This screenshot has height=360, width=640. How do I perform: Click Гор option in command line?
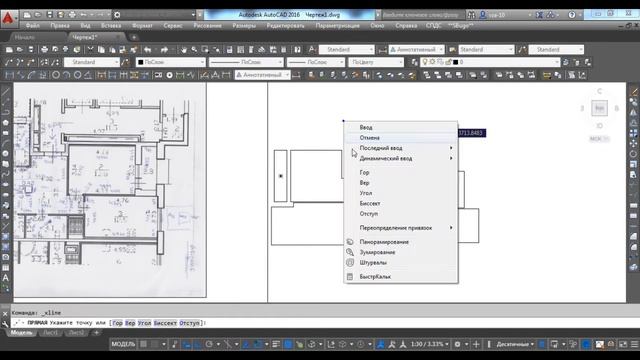pos(117,323)
